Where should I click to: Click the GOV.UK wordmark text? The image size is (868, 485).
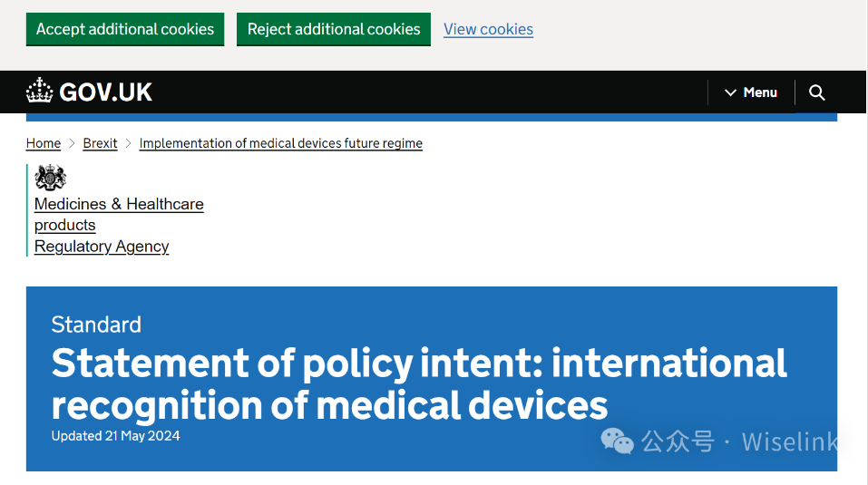coord(105,92)
